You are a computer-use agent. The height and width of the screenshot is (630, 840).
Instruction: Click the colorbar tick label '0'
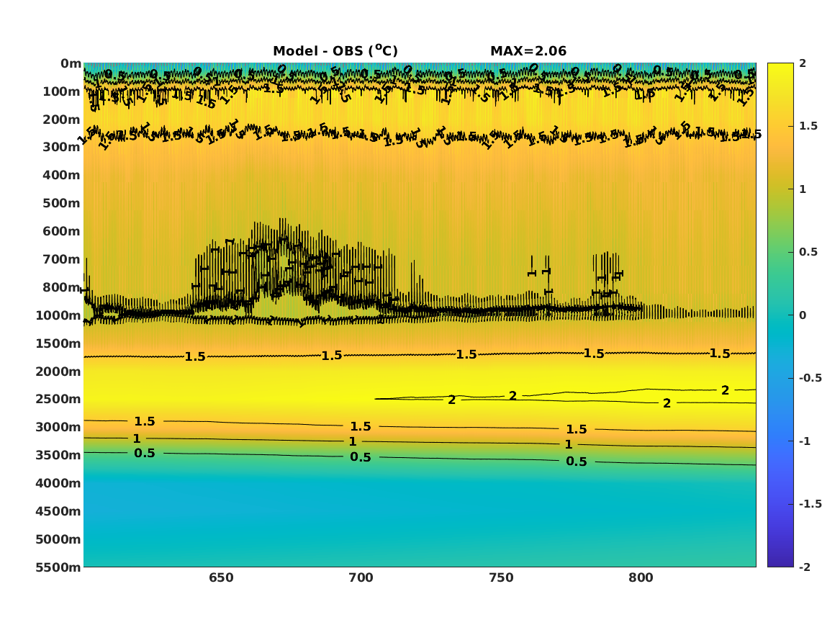pyautogui.click(x=803, y=315)
